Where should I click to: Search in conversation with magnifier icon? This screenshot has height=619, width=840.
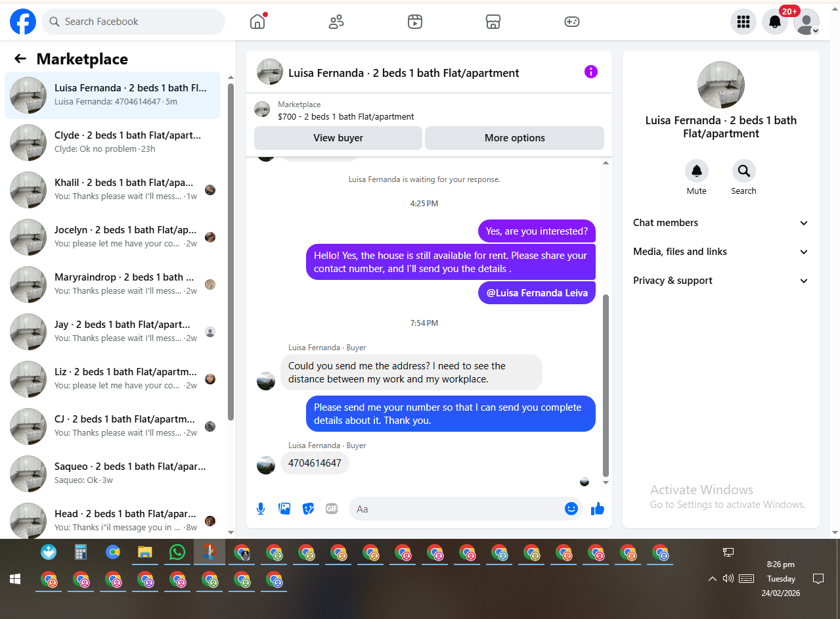744,171
